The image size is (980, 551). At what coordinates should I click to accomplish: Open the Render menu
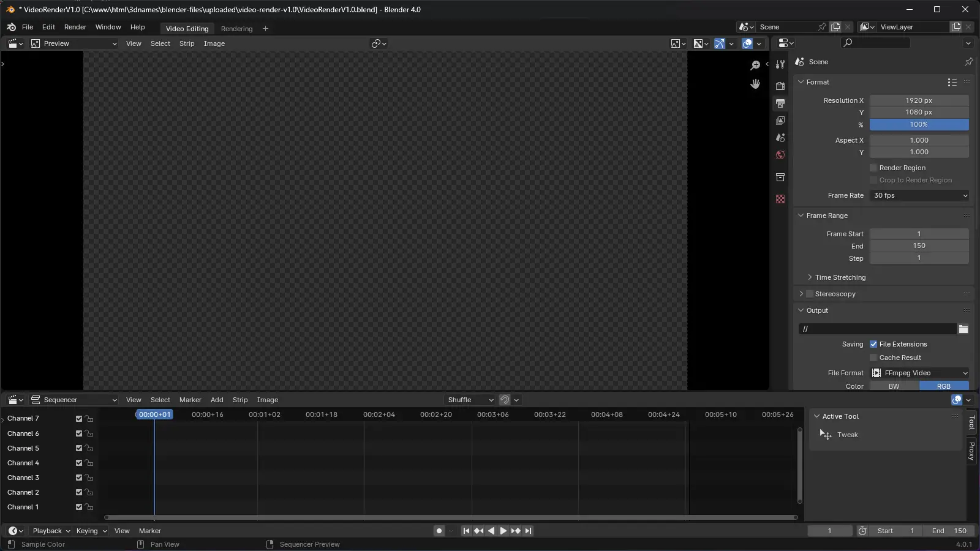75,27
